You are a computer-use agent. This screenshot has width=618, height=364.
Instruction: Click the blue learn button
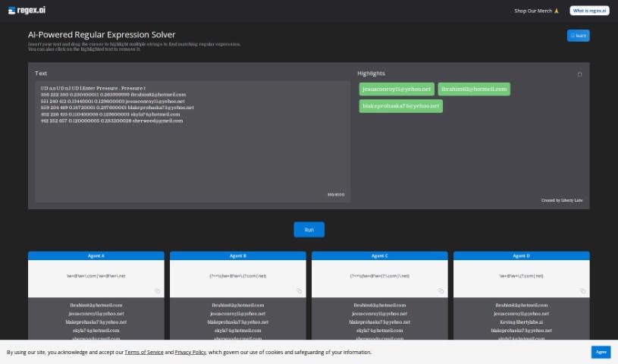tap(579, 36)
